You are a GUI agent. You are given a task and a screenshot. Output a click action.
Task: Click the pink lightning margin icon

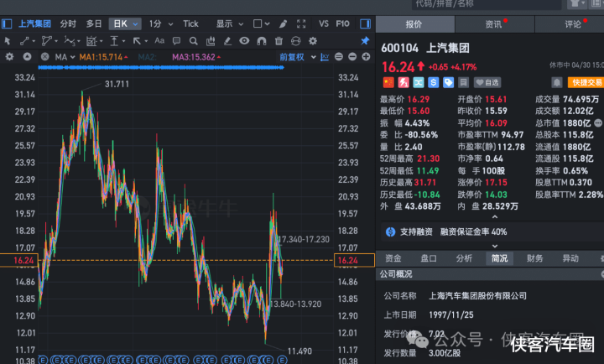tap(404, 82)
